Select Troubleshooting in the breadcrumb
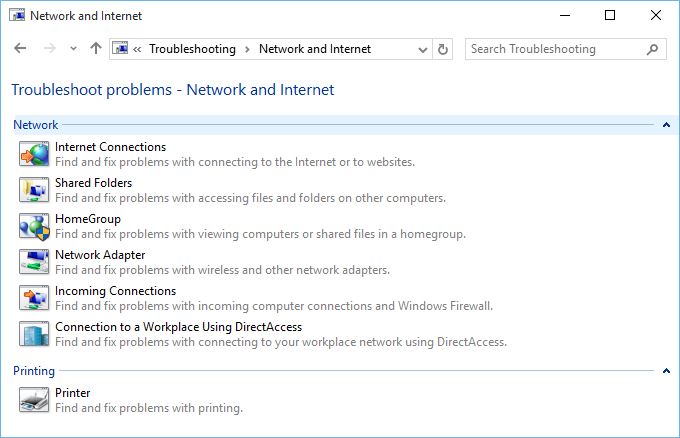 [x=193, y=49]
